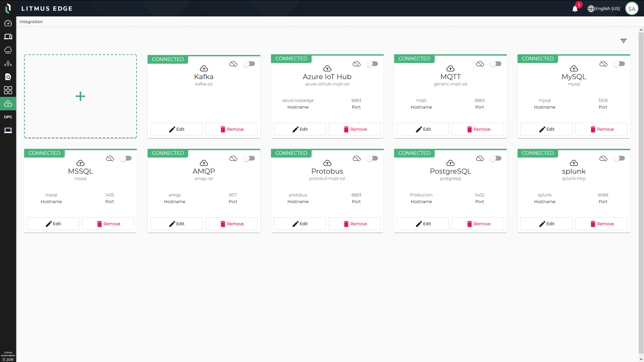Open the System laptop icon in sidebar
644x362 pixels.
pos(8,130)
